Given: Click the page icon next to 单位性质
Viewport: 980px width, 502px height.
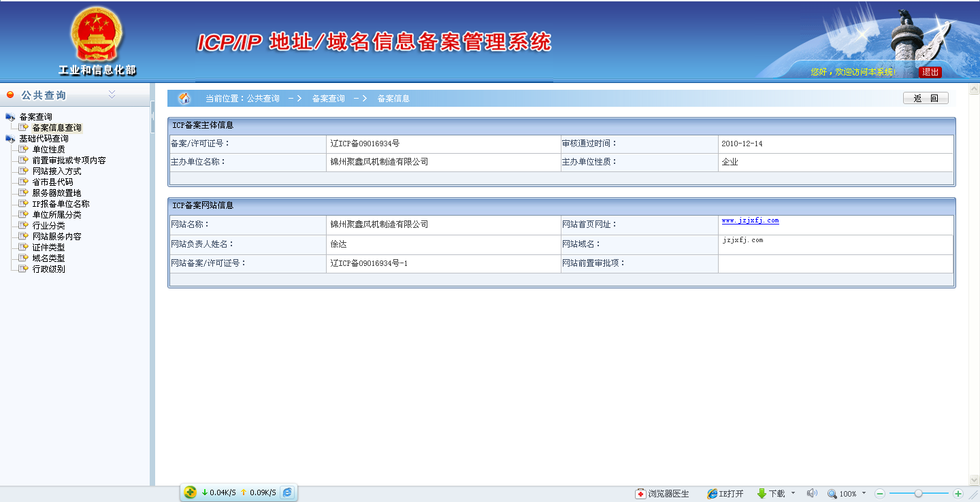Looking at the screenshot, I should pyautogui.click(x=24, y=150).
